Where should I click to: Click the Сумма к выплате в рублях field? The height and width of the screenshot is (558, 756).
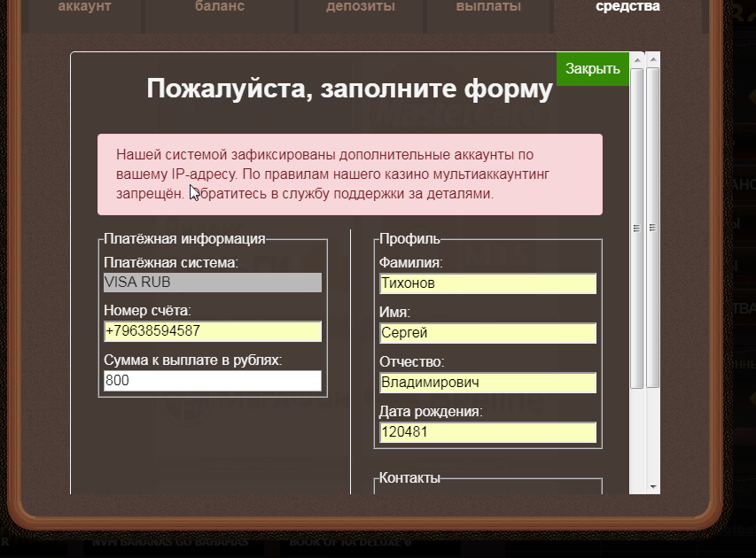click(x=213, y=380)
